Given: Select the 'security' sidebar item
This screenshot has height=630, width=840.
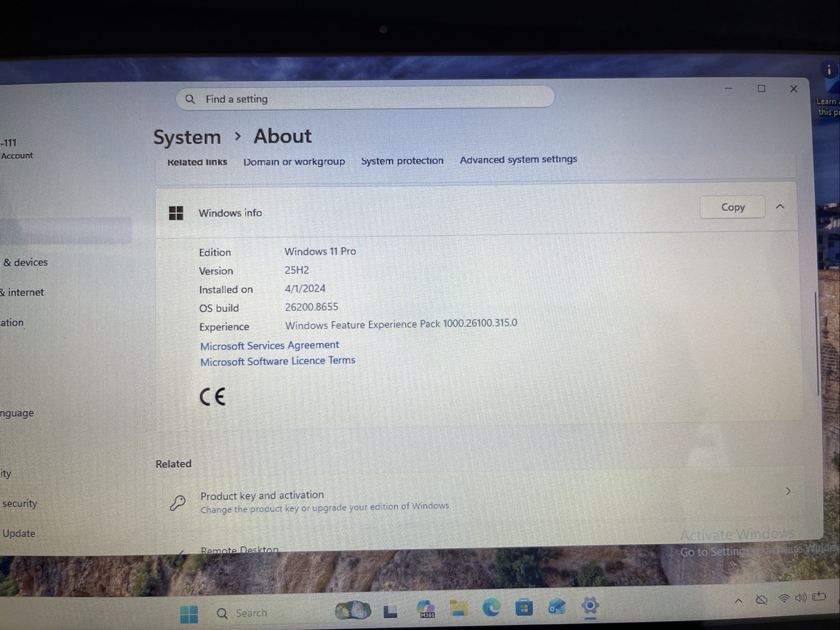Looking at the screenshot, I should [20, 503].
